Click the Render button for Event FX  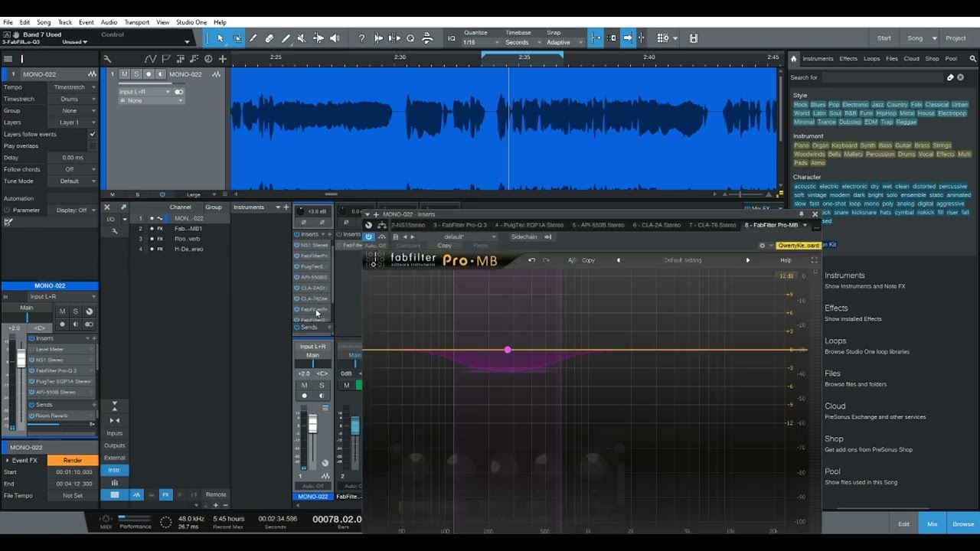(x=73, y=460)
